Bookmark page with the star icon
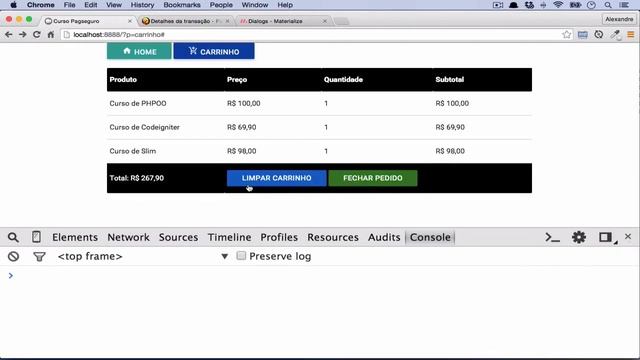640x360 pixels. coord(566,35)
